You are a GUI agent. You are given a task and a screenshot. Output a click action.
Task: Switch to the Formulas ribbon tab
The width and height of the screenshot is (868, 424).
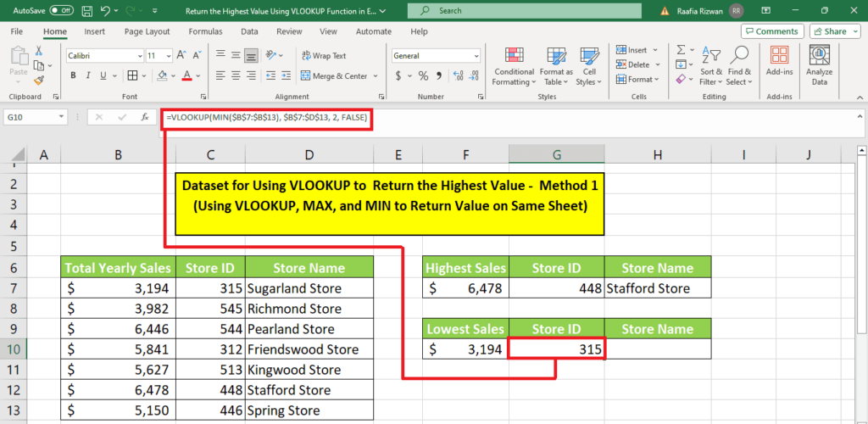point(205,31)
